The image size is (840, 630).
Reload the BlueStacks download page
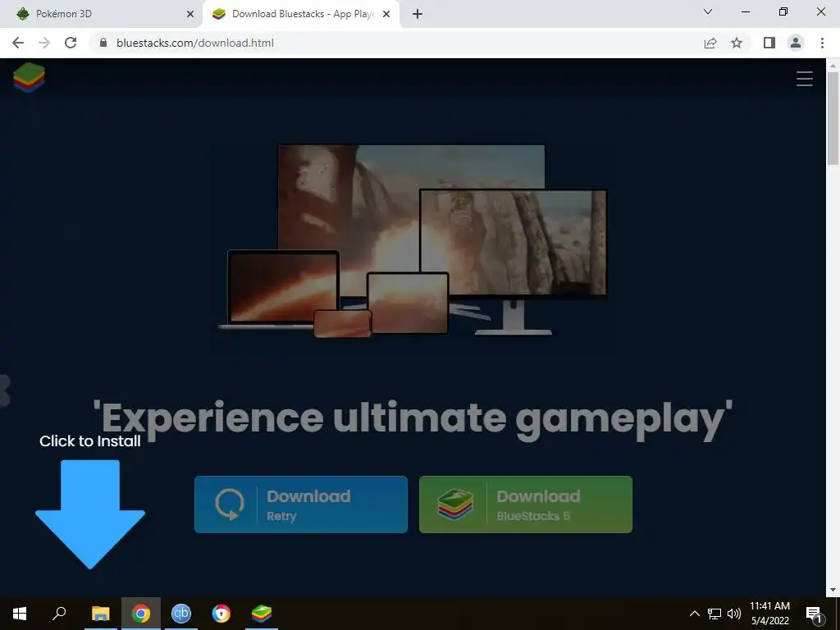click(71, 43)
